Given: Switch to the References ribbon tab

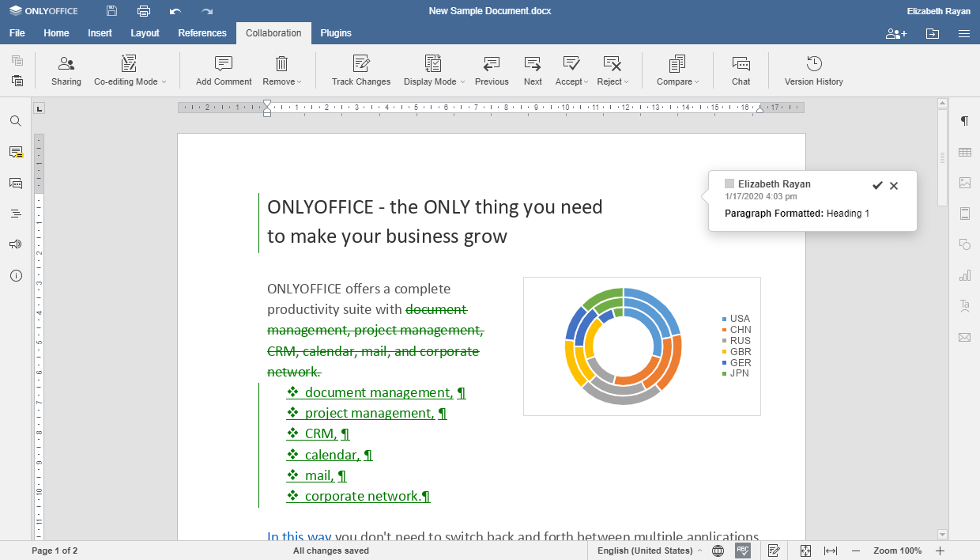Looking at the screenshot, I should [202, 33].
